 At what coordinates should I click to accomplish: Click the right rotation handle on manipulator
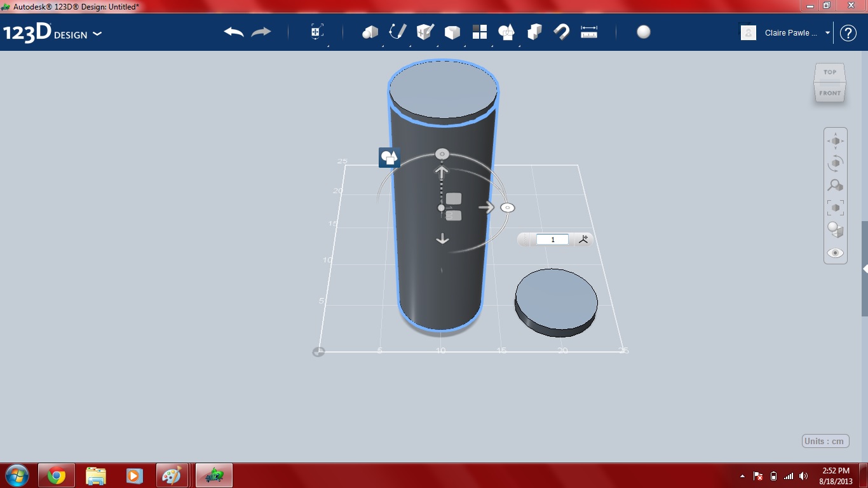[507, 208]
